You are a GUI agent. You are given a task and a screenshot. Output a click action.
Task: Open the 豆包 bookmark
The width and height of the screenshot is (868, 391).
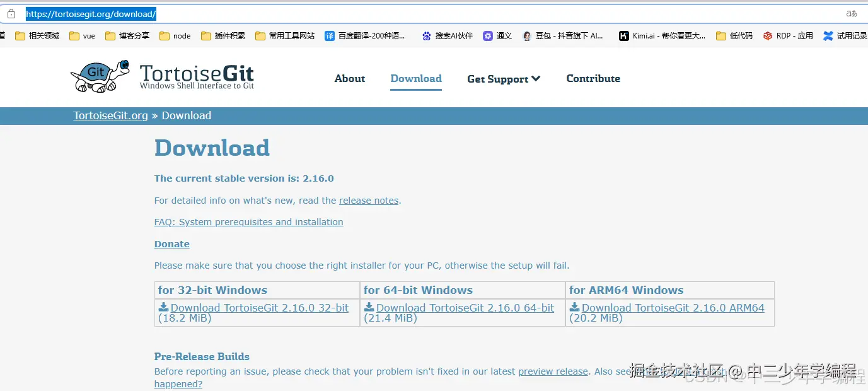(x=563, y=36)
